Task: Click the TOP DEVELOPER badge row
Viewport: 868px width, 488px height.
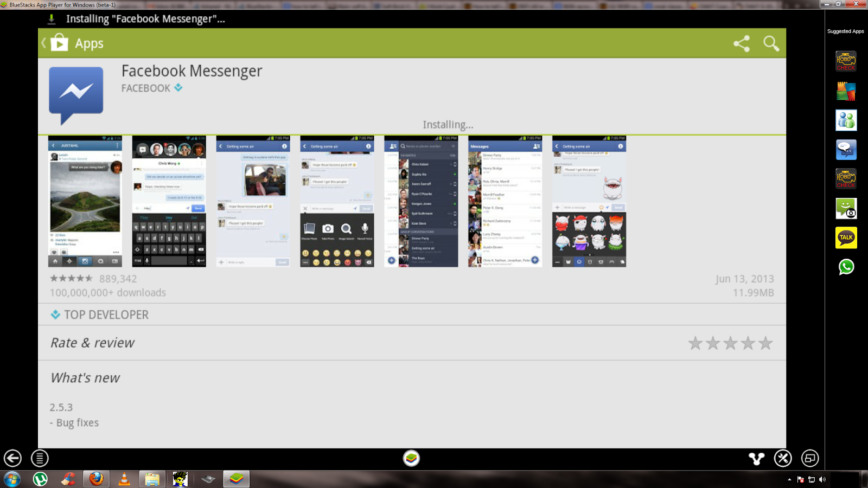Action: (412, 314)
